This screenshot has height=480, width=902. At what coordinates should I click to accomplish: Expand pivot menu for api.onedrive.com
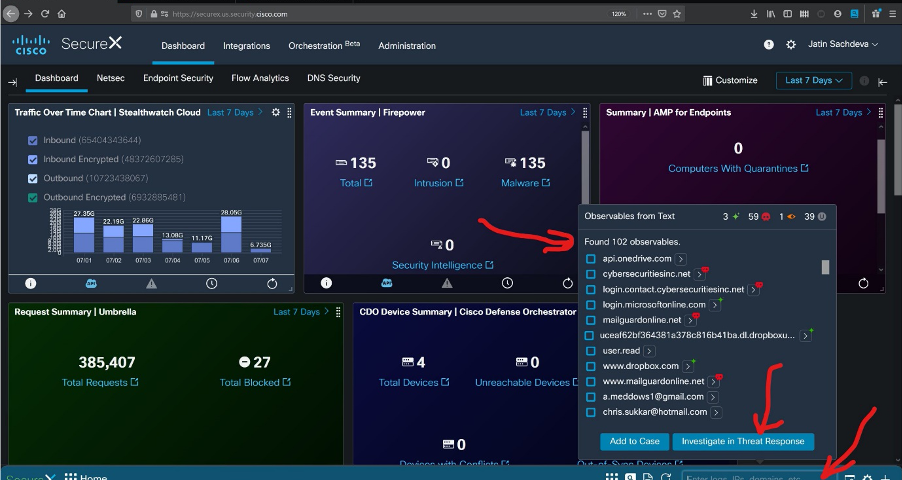pyautogui.click(x=681, y=260)
